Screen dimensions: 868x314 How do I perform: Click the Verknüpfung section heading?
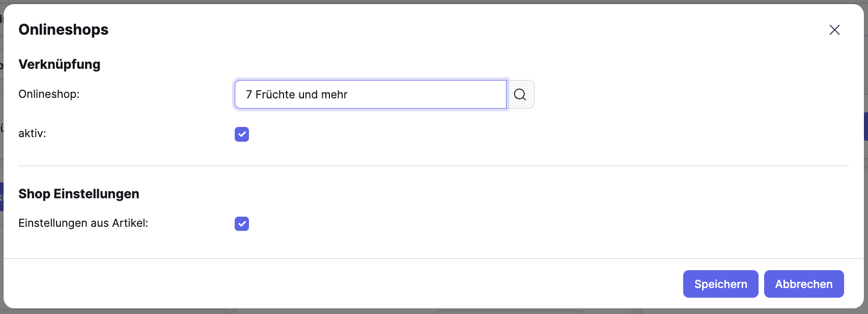(x=59, y=64)
